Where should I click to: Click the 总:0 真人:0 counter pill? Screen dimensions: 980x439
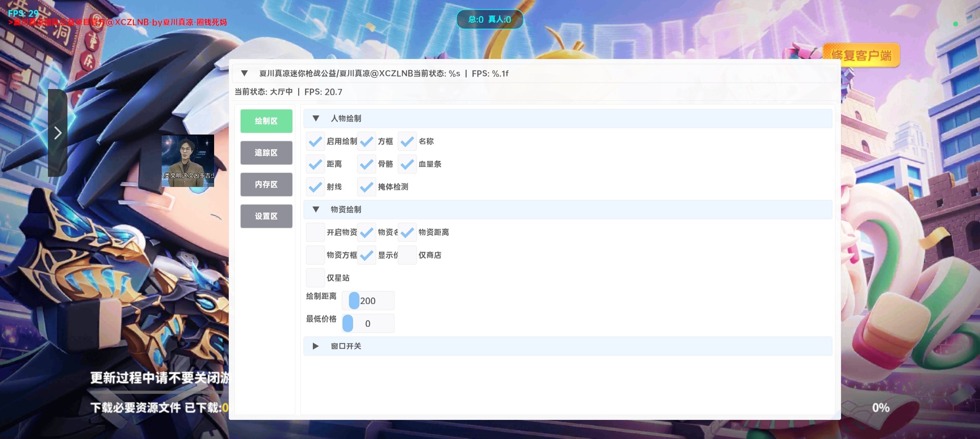coord(490,19)
